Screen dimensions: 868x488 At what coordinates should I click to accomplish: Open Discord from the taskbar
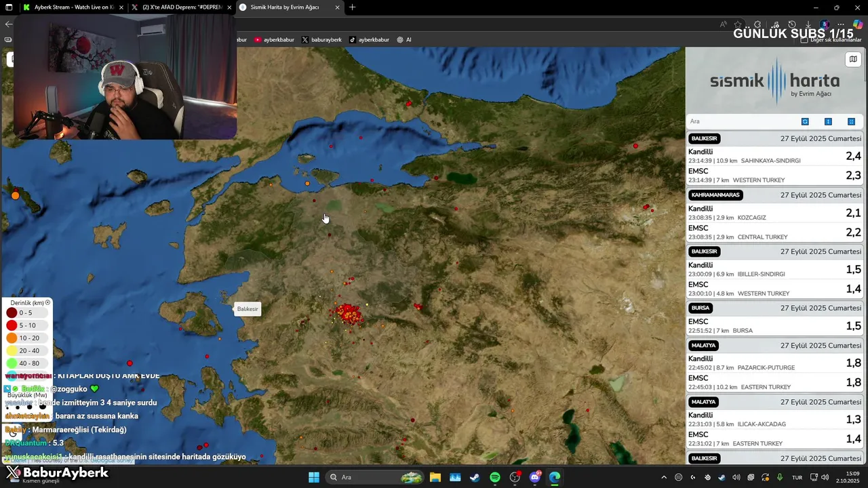(535, 477)
